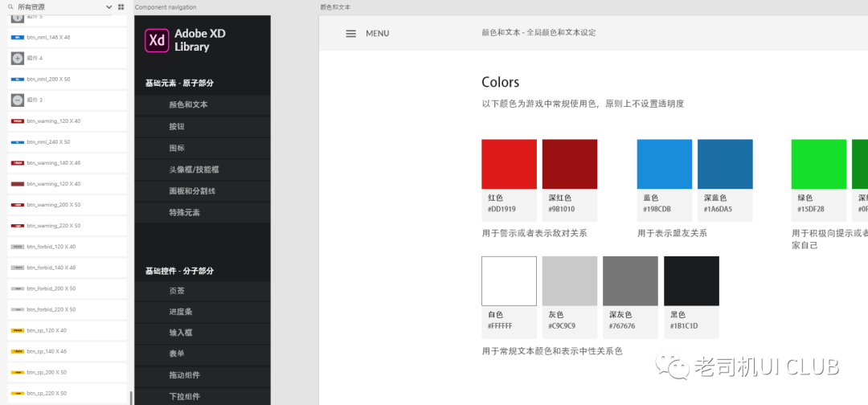Pick the blue #198CDB color swatch
Screen dimensions: 868x405
click(x=665, y=164)
